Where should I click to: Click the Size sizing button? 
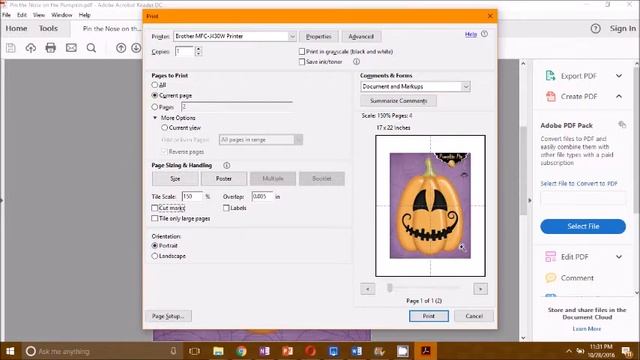pyautogui.click(x=175, y=179)
